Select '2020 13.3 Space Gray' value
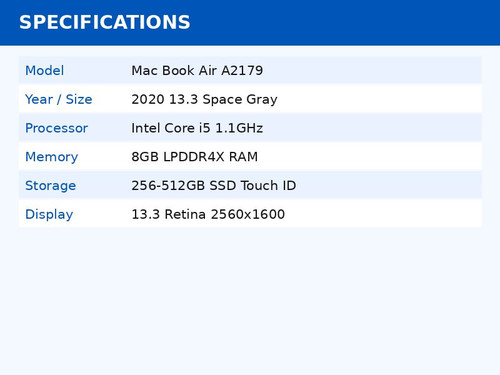 pos(204,99)
